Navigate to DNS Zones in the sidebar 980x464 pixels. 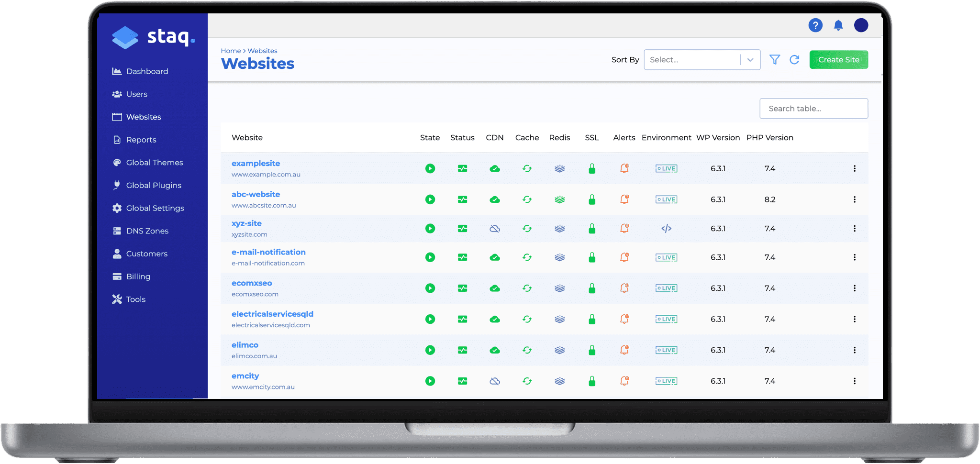pos(147,231)
